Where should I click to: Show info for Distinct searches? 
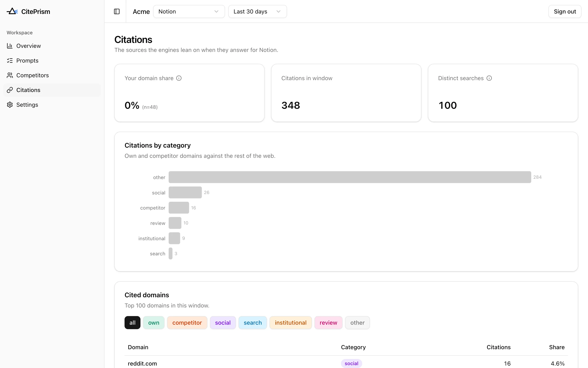point(489,78)
